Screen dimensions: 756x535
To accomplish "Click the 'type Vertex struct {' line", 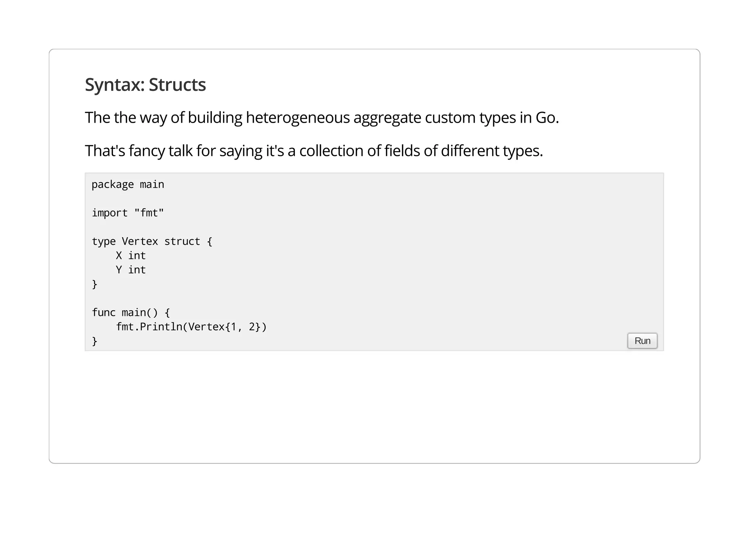I will pyautogui.click(x=152, y=242).
